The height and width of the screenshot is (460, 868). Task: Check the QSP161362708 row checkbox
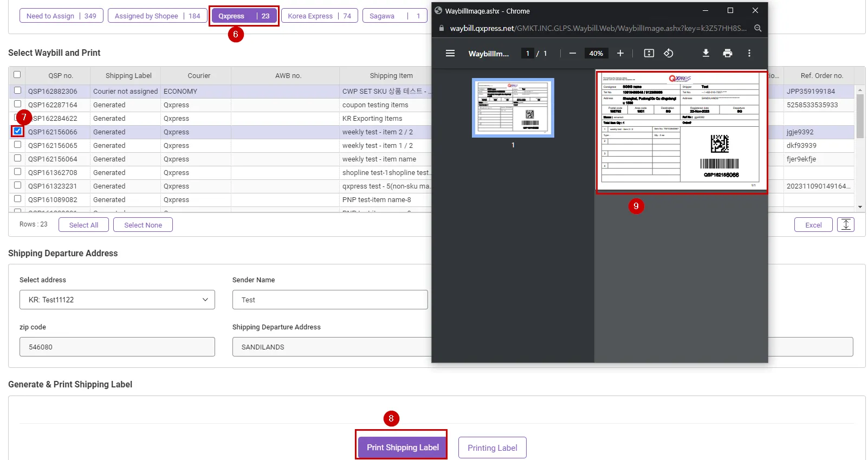18,172
